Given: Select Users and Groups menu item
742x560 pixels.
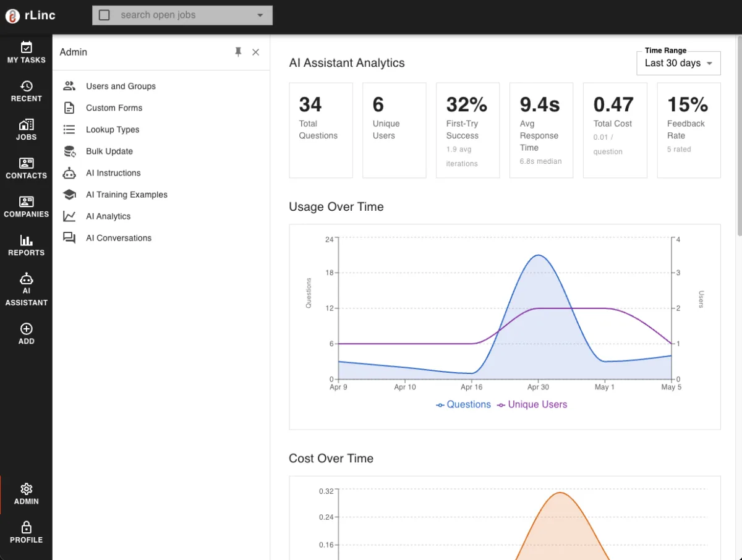Looking at the screenshot, I should coord(161,86).
